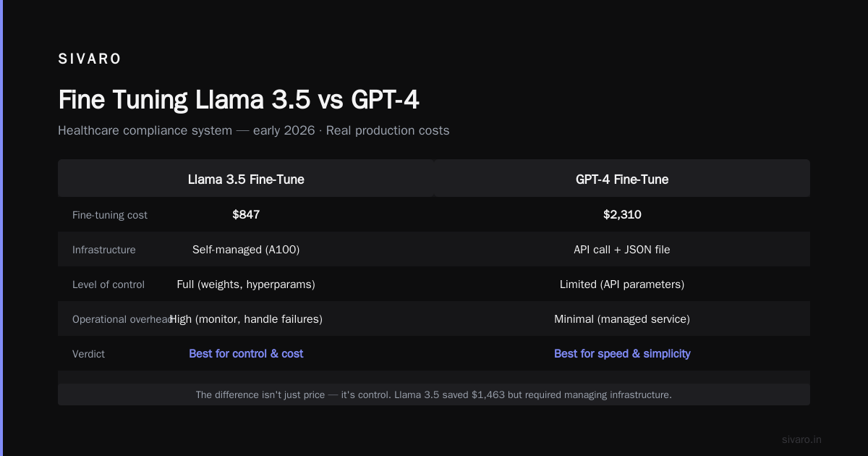
Task: Click Full (weights, hyperparams) cell
Action: [x=246, y=284]
